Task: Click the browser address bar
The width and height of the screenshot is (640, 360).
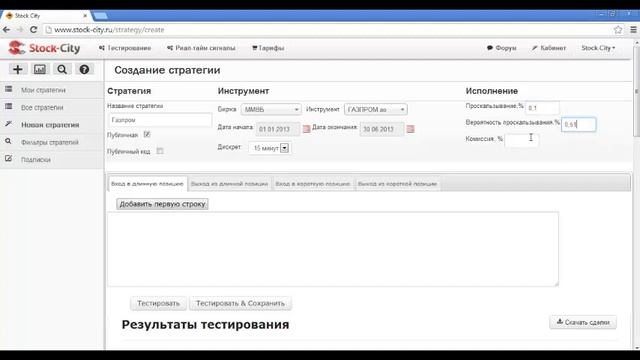Action: (327, 30)
